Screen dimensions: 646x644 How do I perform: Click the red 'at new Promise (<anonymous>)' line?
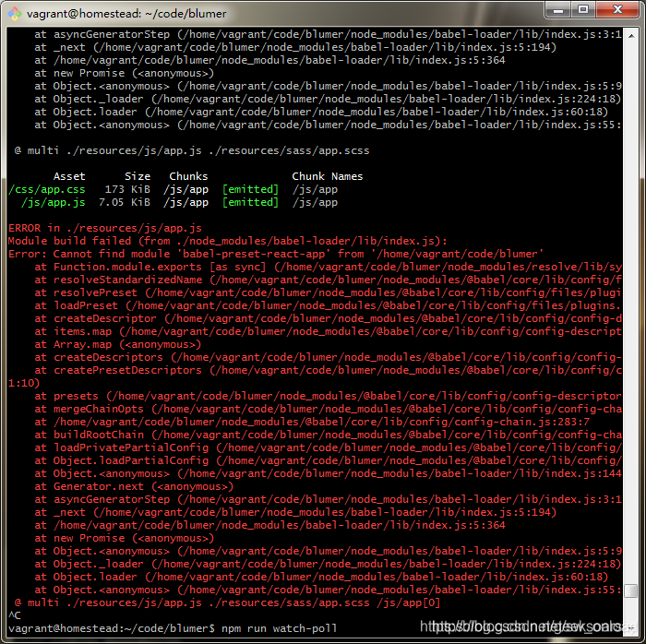(x=124, y=538)
